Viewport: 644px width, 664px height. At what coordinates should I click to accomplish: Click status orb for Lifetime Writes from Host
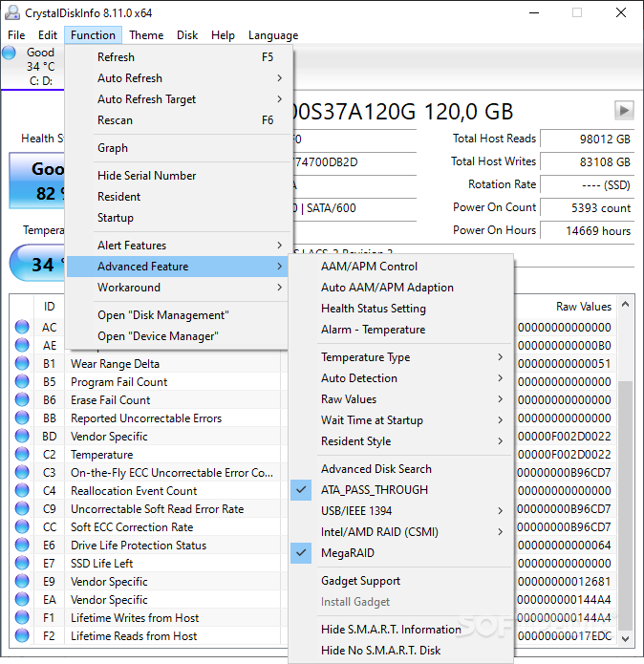coord(22,618)
